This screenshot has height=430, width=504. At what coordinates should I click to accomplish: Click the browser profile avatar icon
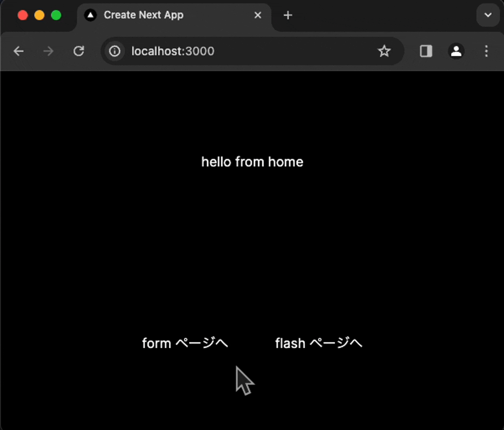(x=456, y=51)
